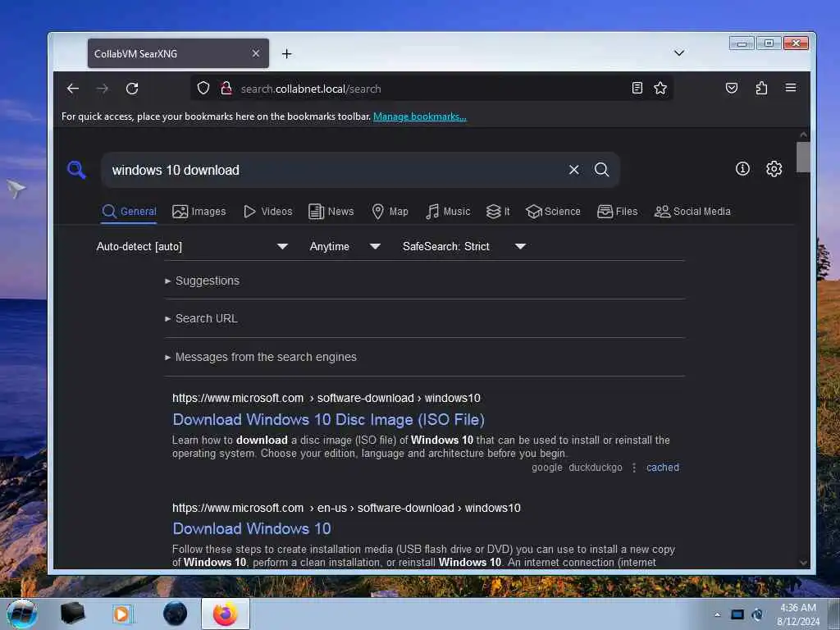Click second result's en-us microsoft.com URL
This screenshot has width=840, height=630.
346,508
